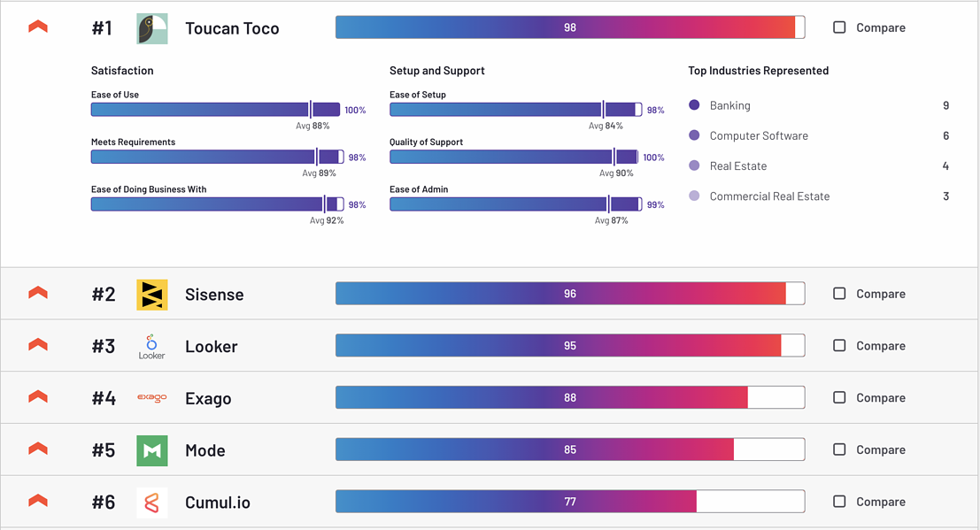Click the green Mode logo icon
The height and width of the screenshot is (530, 980).
click(152, 450)
